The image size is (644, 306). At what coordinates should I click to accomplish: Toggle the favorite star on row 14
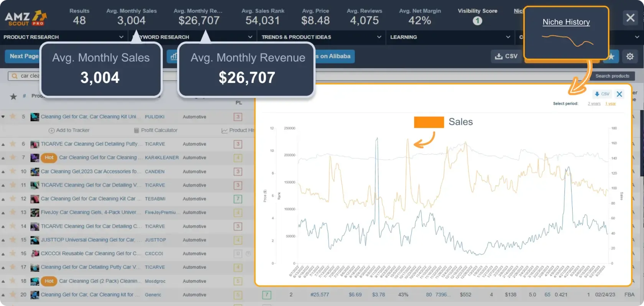13,226
